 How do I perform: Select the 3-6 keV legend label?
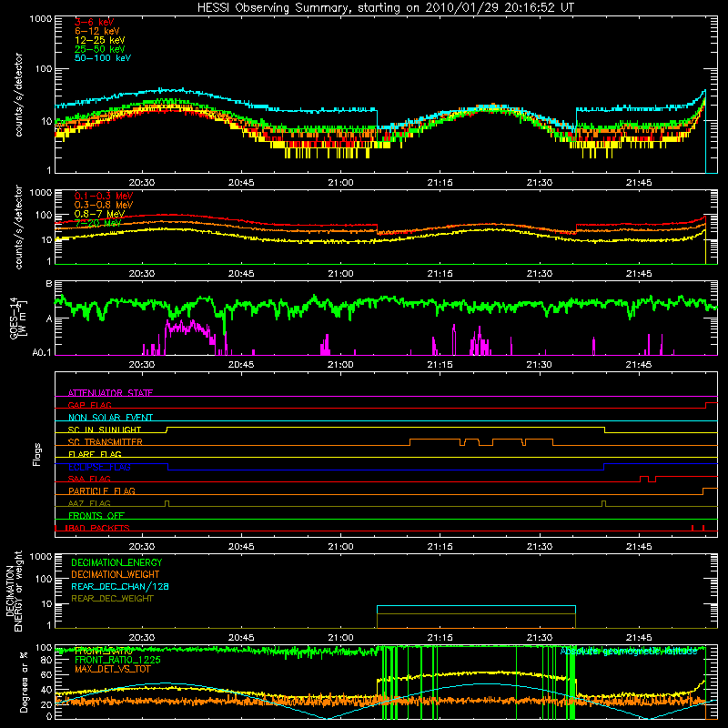[95, 22]
